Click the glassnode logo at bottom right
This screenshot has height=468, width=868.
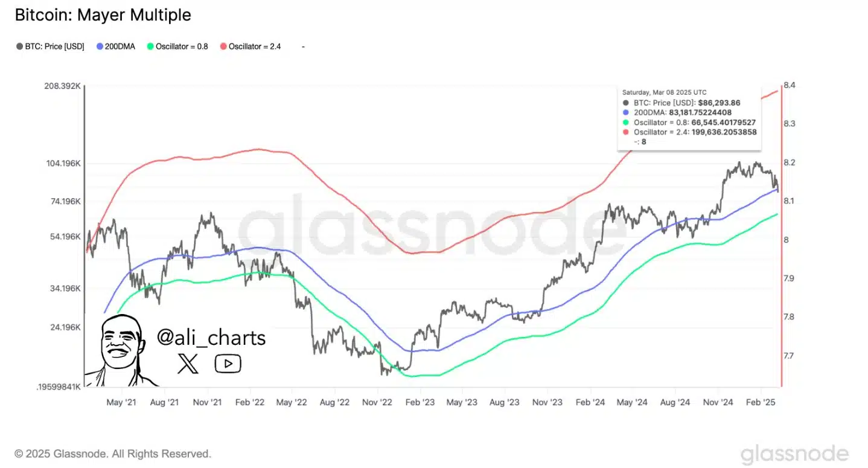(794, 454)
